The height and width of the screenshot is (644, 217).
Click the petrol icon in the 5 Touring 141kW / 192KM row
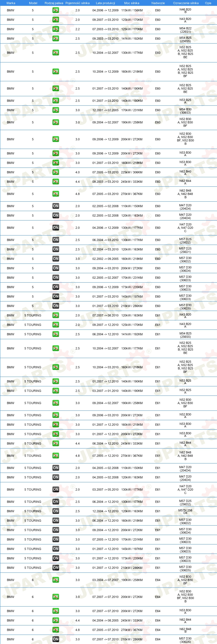point(55,334)
